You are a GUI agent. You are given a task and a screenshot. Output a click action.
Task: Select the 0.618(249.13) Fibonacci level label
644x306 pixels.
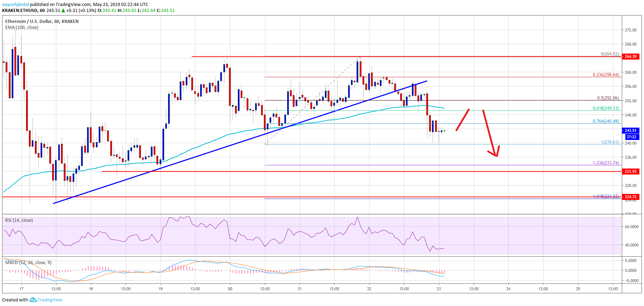coord(606,108)
